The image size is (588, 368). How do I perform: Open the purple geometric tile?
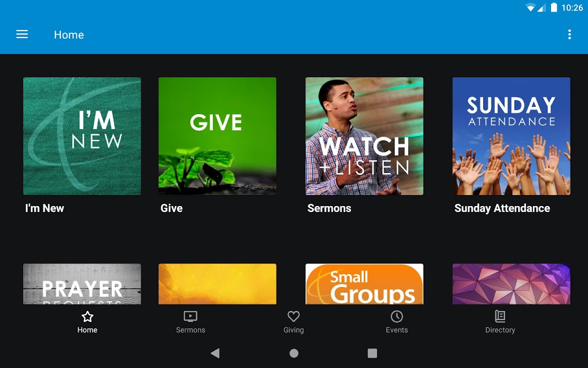(x=511, y=284)
